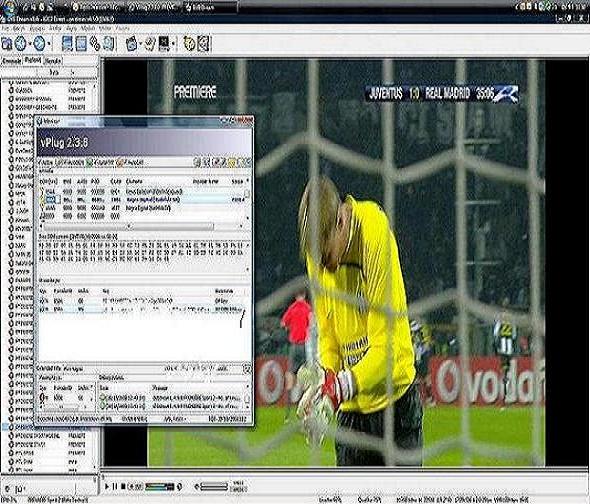Click the green-icon tab in the vPlug toolbar
The image size is (590, 504).
[x=99, y=163]
